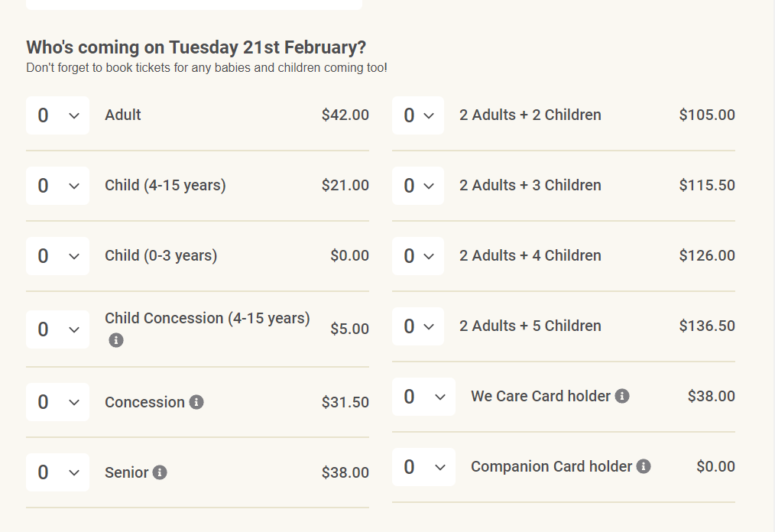The height and width of the screenshot is (532, 775).
Task: Expand Companion Card holder quantity dropdown
Action: point(423,467)
